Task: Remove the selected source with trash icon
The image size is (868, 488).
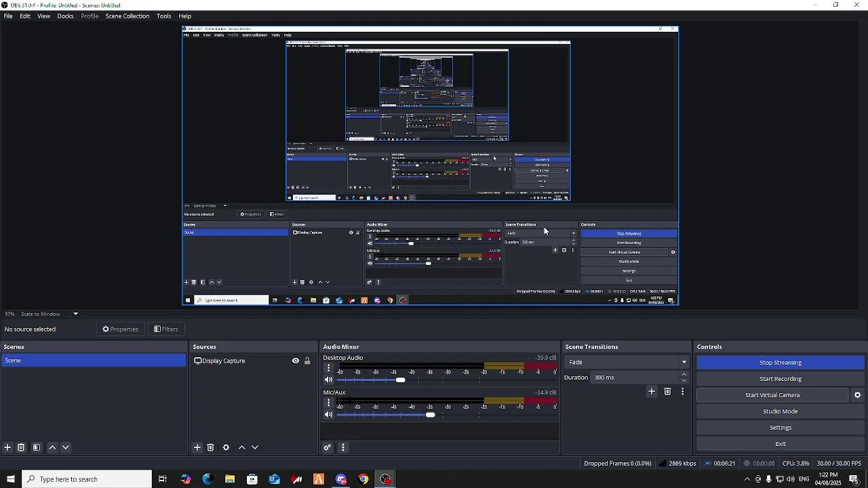Action: [210, 447]
